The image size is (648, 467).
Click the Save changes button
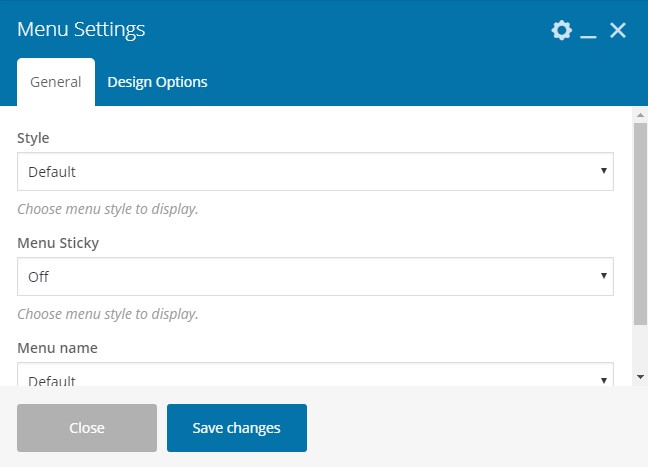click(237, 428)
